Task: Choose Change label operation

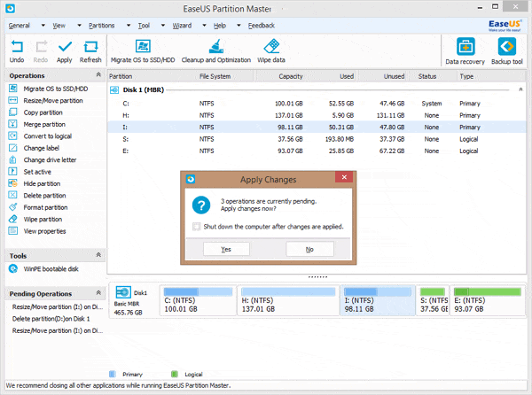Action: 34,148
